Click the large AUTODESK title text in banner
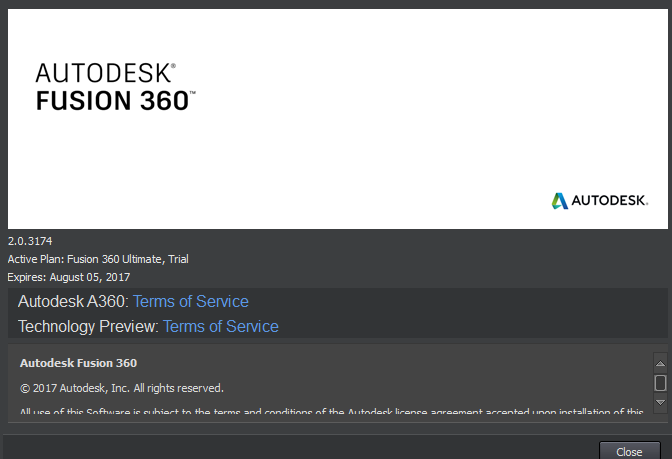 [105, 73]
